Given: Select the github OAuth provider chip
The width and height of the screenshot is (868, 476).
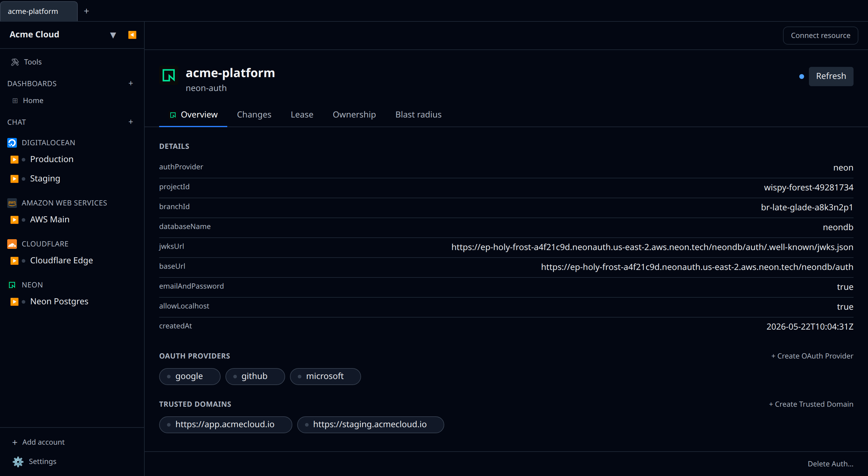Looking at the screenshot, I should 255,376.
